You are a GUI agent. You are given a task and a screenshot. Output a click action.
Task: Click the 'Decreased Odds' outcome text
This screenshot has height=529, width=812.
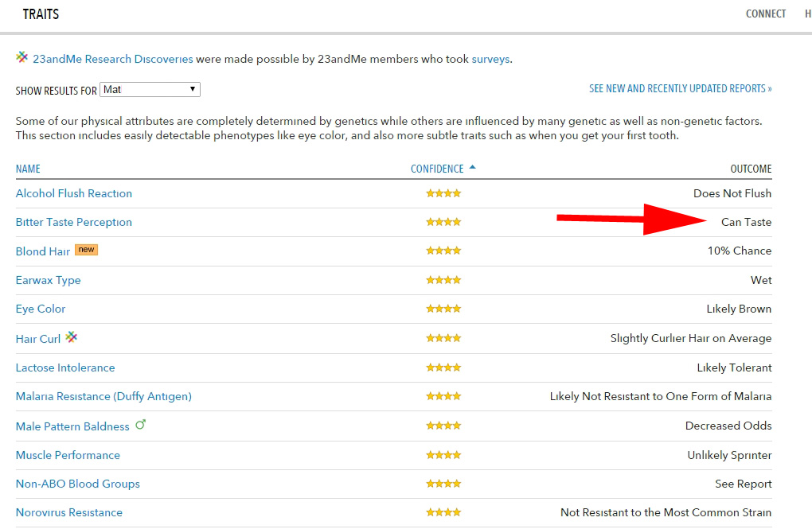click(x=728, y=426)
